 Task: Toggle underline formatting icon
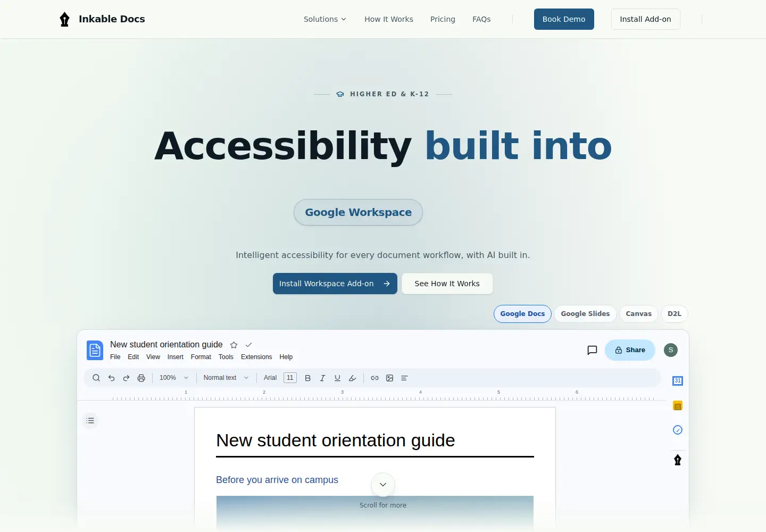point(337,378)
